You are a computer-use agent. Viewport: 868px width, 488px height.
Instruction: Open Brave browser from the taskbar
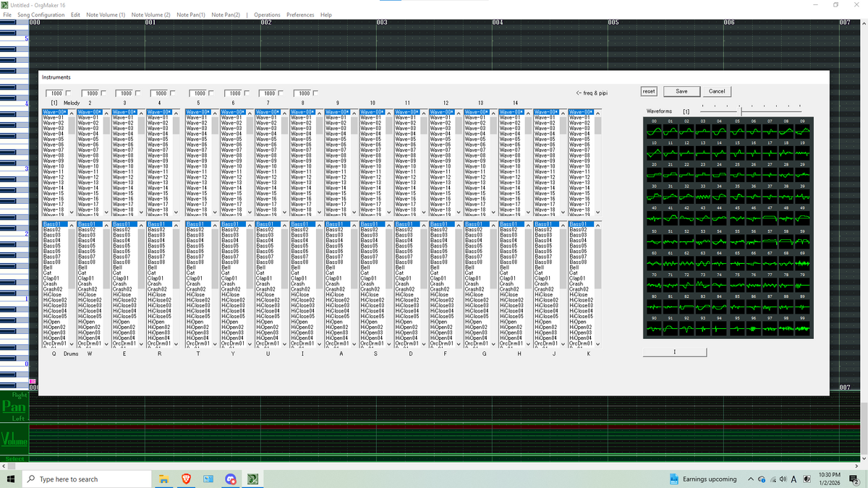pyautogui.click(x=187, y=479)
